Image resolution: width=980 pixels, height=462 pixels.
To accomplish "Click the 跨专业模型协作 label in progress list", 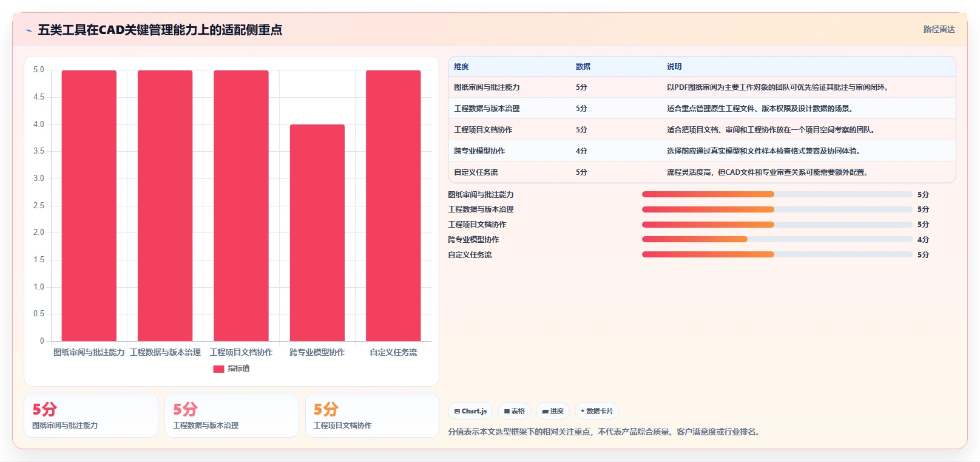I will pyautogui.click(x=473, y=240).
